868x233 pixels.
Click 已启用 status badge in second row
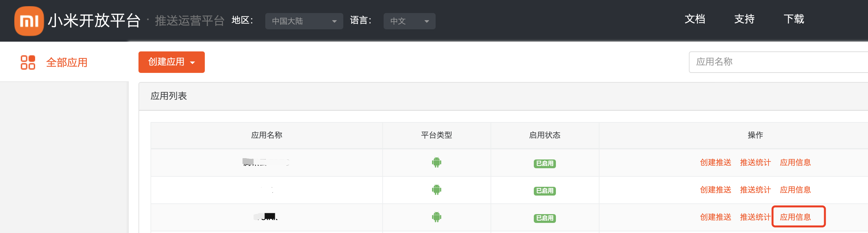pos(545,191)
